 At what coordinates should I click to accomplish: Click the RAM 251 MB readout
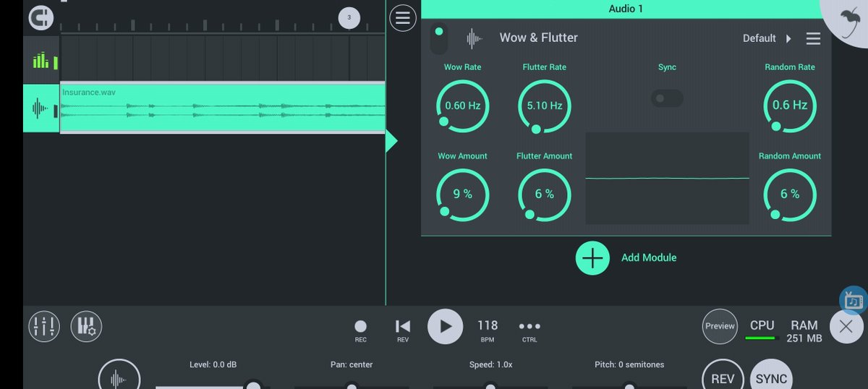coord(804,331)
